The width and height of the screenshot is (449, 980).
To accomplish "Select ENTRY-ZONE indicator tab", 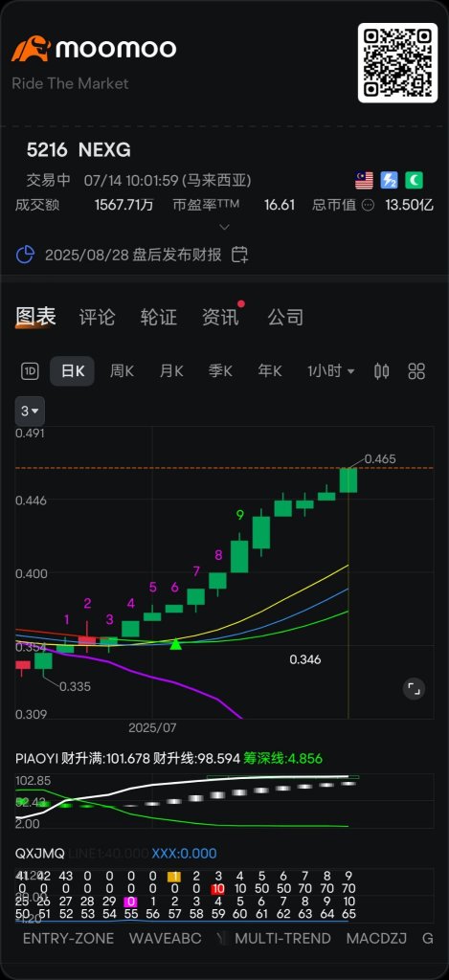I will pos(68,938).
